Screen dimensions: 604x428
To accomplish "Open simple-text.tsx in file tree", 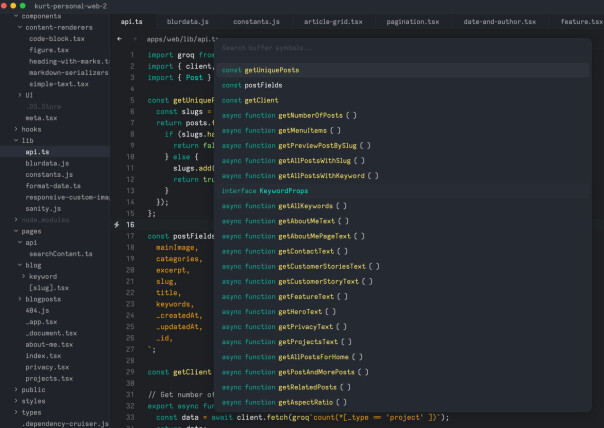I will pyautogui.click(x=59, y=84).
